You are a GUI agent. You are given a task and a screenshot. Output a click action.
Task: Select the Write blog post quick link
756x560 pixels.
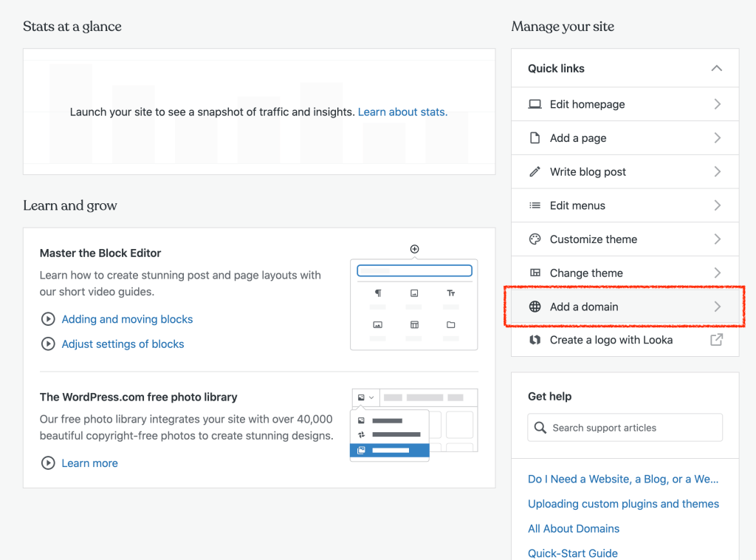pyautogui.click(x=588, y=172)
